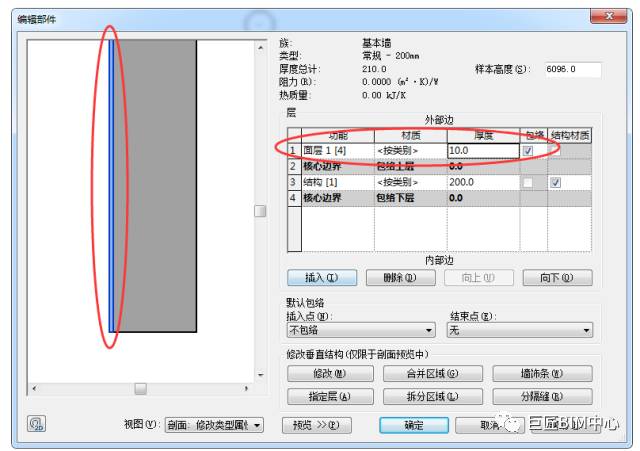Select row header number 4
Image resolution: width=640 pixels, height=451 pixels.
[294, 198]
